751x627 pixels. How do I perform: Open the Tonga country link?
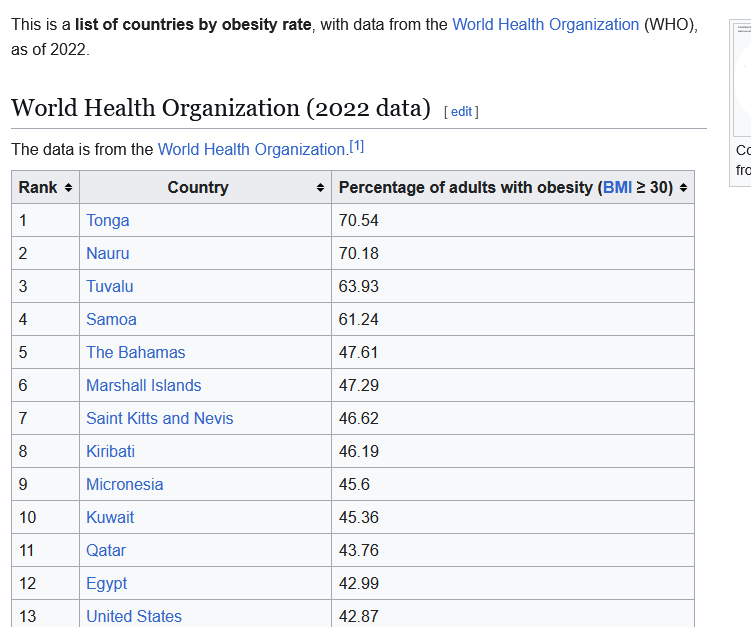coord(108,220)
